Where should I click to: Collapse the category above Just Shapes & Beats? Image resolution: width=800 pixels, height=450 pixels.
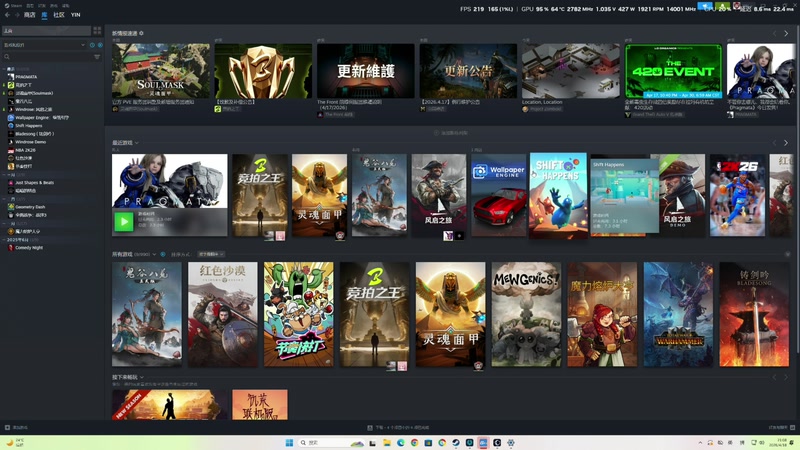pyautogui.click(x=5, y=174)
